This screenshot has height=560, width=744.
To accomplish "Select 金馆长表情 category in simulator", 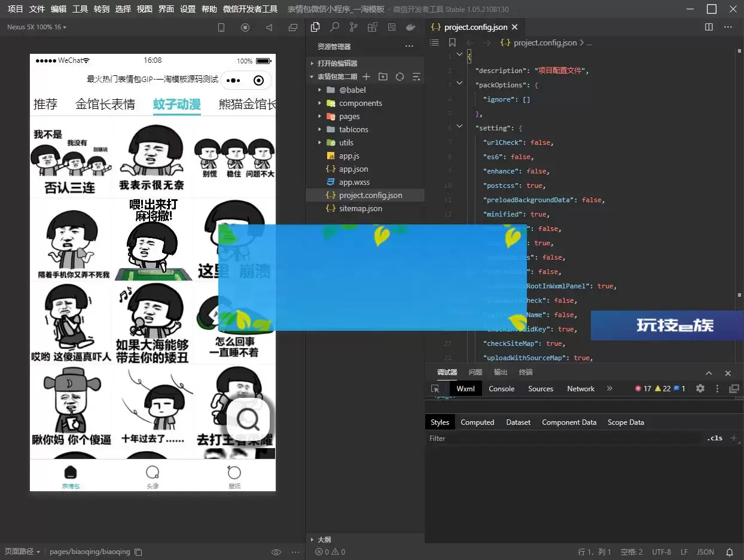I will pos(105,104).
